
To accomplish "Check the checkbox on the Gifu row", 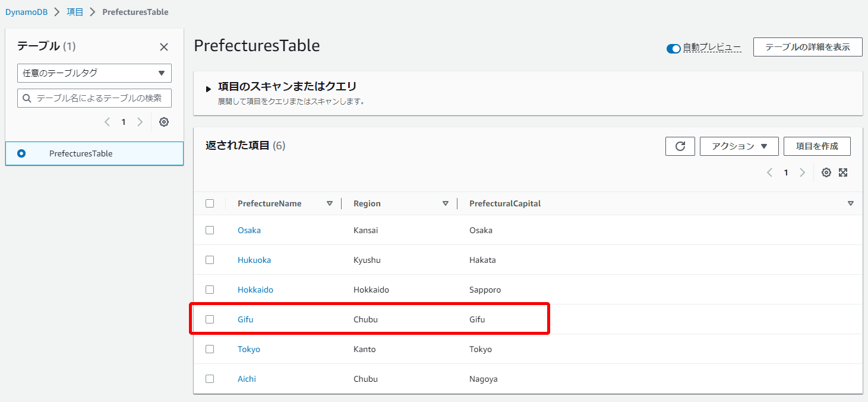I will click(210, 319).
